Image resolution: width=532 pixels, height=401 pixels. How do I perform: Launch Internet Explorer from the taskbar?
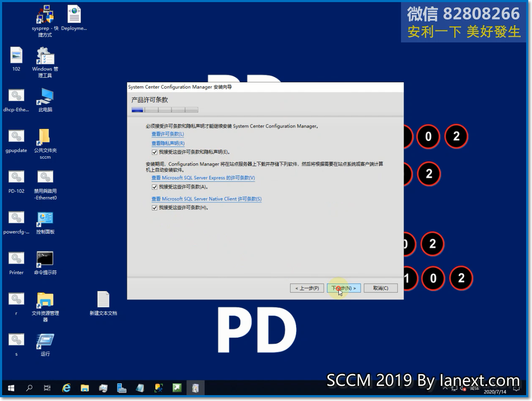pos(66,388)
